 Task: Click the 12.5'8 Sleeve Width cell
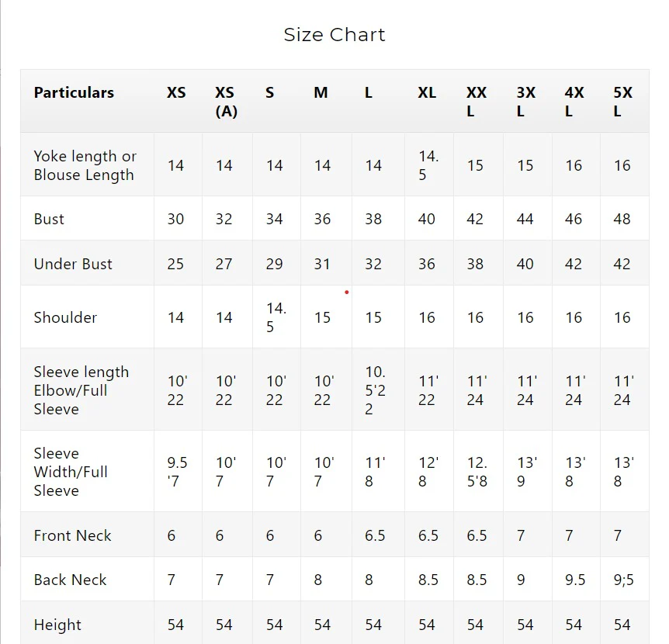[477, 472]
